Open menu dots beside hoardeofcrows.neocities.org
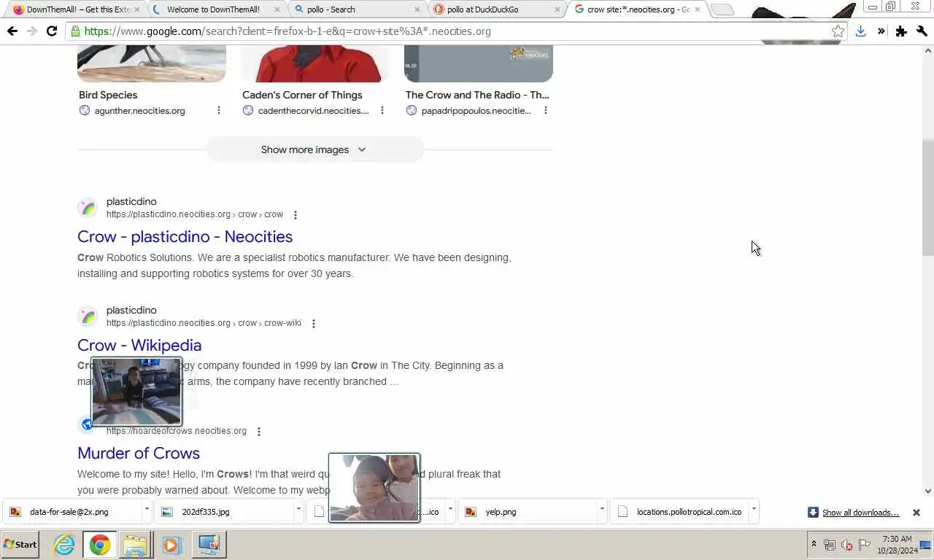This screenshot has width=934, height=560. click(x=259, y=432)
